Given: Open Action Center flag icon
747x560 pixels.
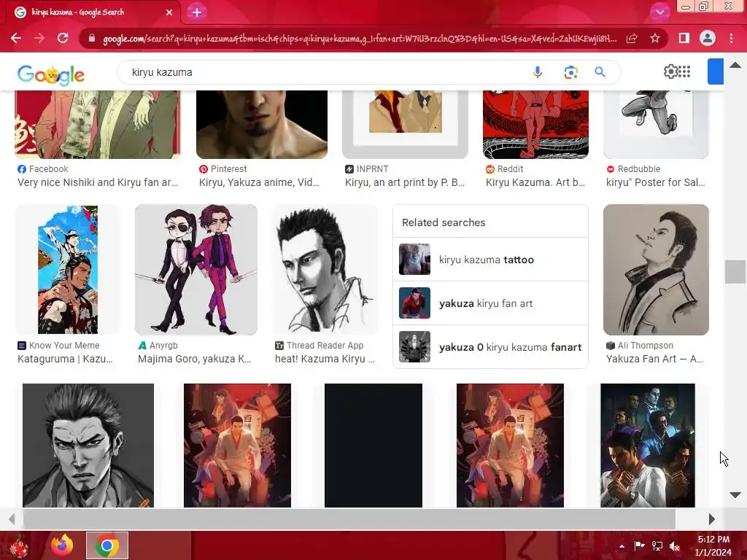Looking at the screenshot, I should (639, 545).
